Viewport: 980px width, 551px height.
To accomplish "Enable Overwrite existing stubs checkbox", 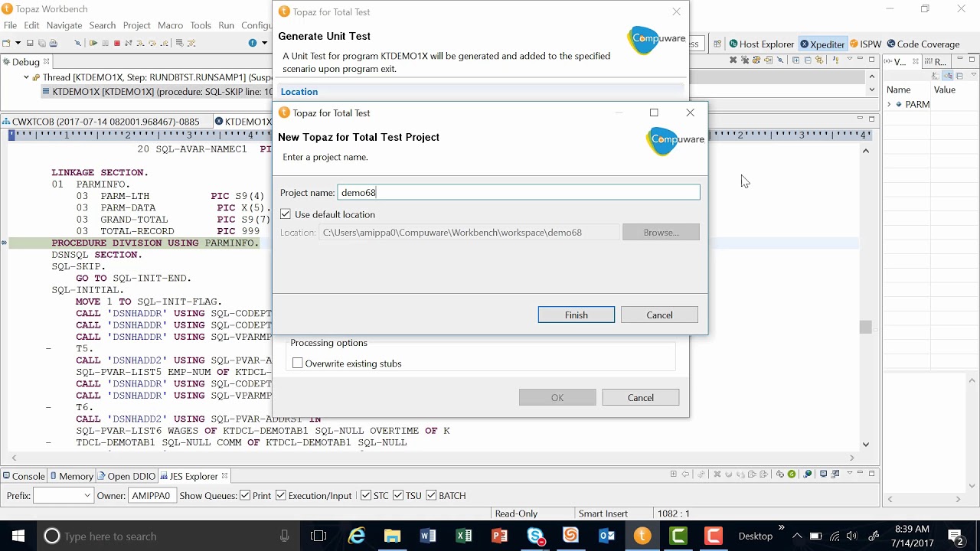I will pyautogui.click(x=298, y=364).
